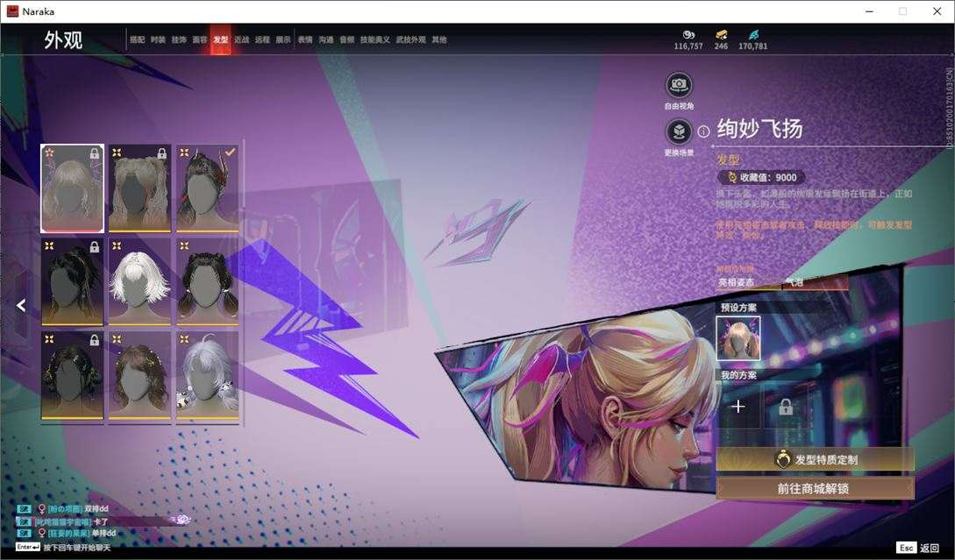Click the 按下回车键开始聊天 chat prompt
The image size is (955, 560).
coord(77,547)
